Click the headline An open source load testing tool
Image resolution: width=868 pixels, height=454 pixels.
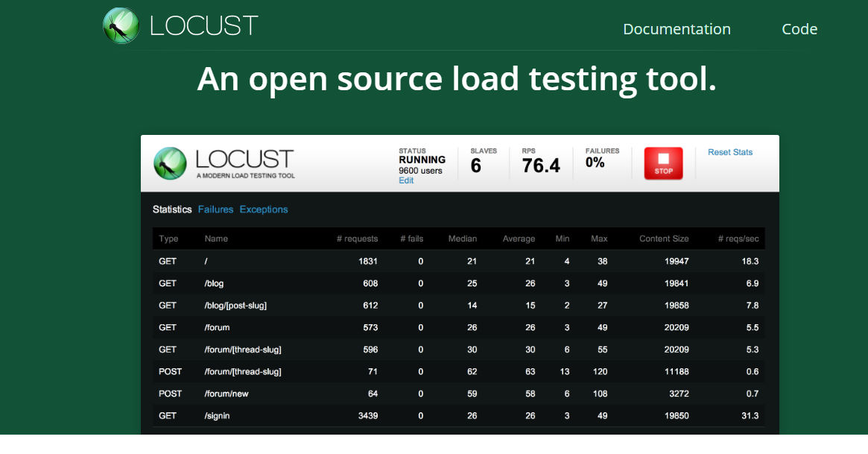click(457, 78)
